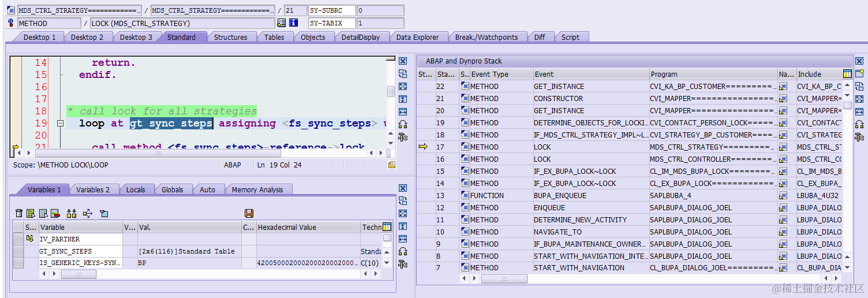The height and width of the screenshot is (298, 868).
Task: Open the Locals tab
Action: pos(136,189)
